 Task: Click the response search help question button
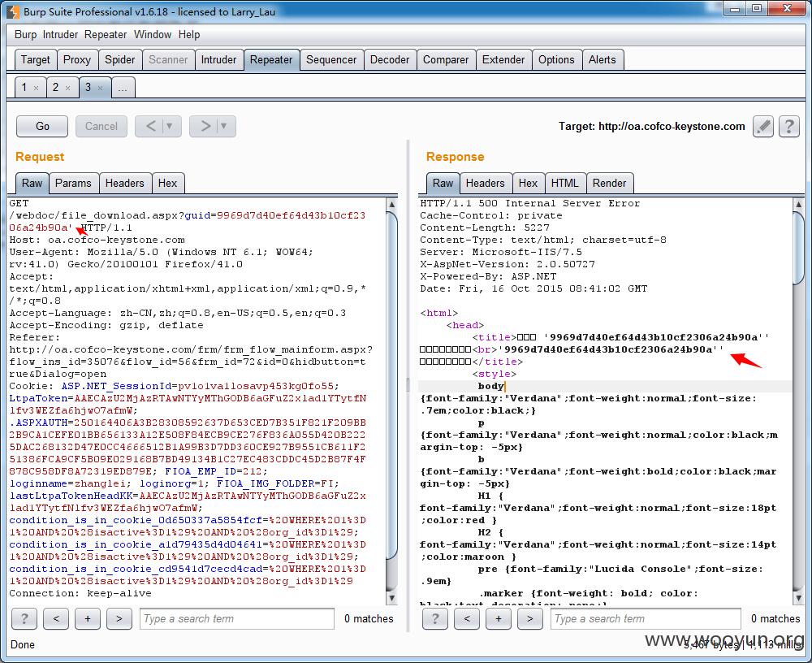(435, 618)
